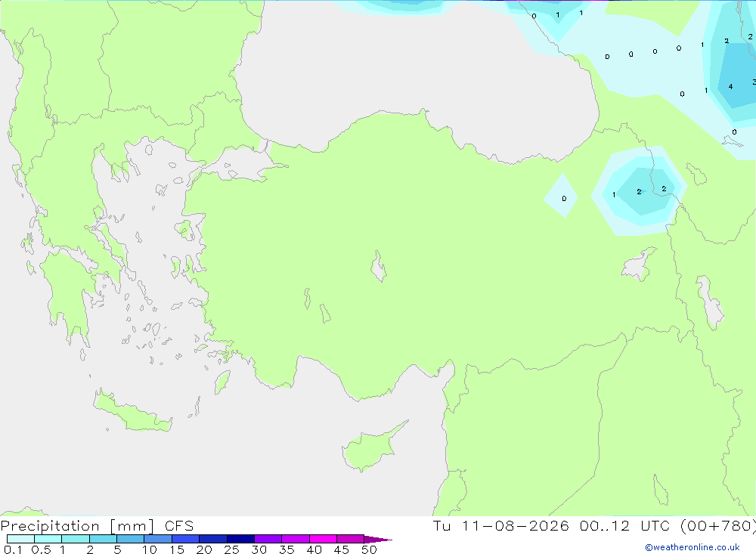
Task: Click the legend label '45'
Action: 342,549
